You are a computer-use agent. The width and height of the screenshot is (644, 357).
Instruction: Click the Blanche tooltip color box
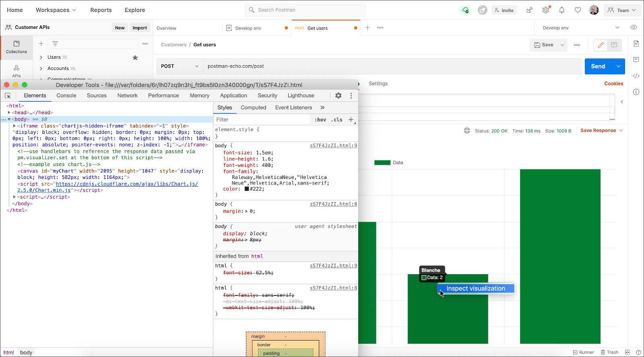424,278
